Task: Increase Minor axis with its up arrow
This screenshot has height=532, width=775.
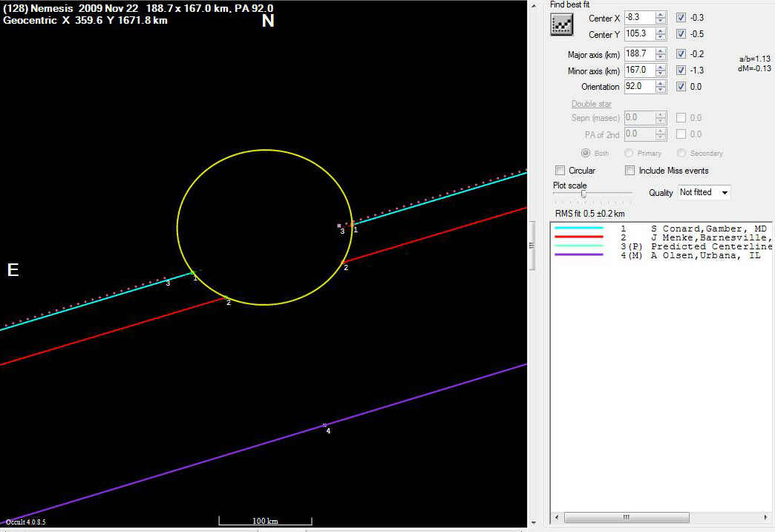Action: [661, 68]
